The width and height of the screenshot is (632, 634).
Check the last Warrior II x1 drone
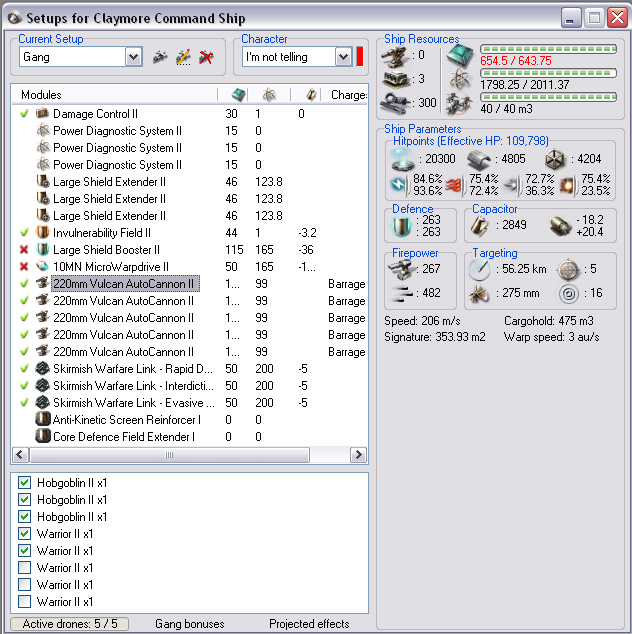click(25, 601)
